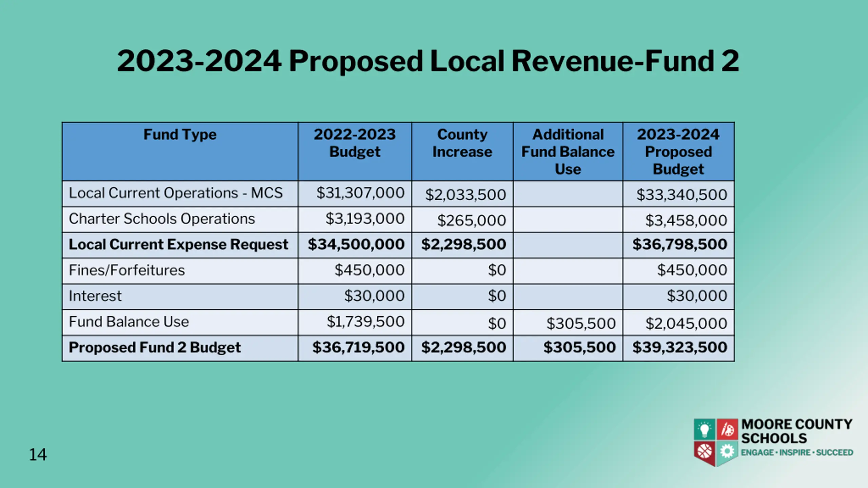The width and height of the screenshot is (868, 488).
Task: Click the 2023-2024 Proposed Budget header
Action: 678,151
